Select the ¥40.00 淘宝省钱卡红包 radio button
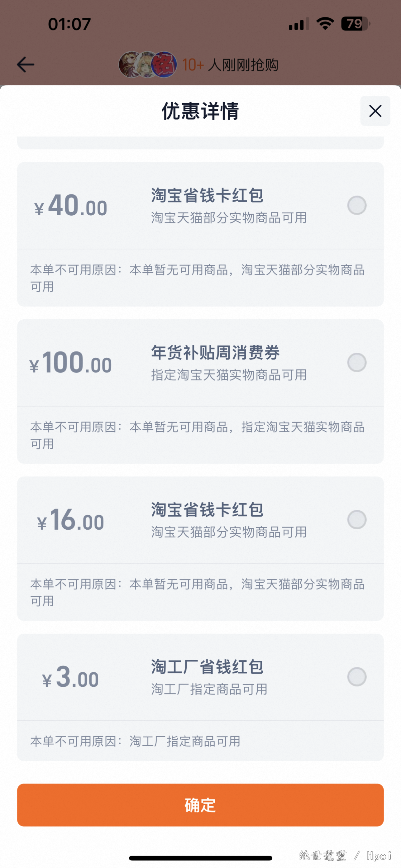The width and height of the screenshot is (401, 868). pyautogui.click(x=357, y=205)
